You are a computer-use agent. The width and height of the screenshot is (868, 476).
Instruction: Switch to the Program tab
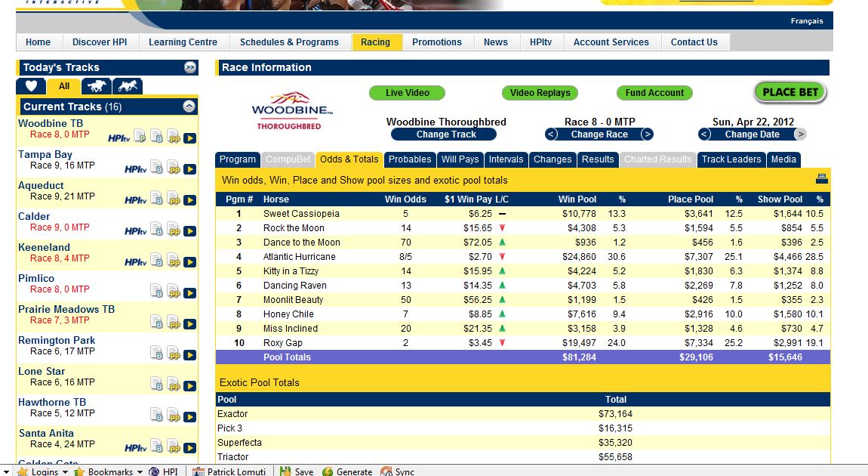click(238, 159)
